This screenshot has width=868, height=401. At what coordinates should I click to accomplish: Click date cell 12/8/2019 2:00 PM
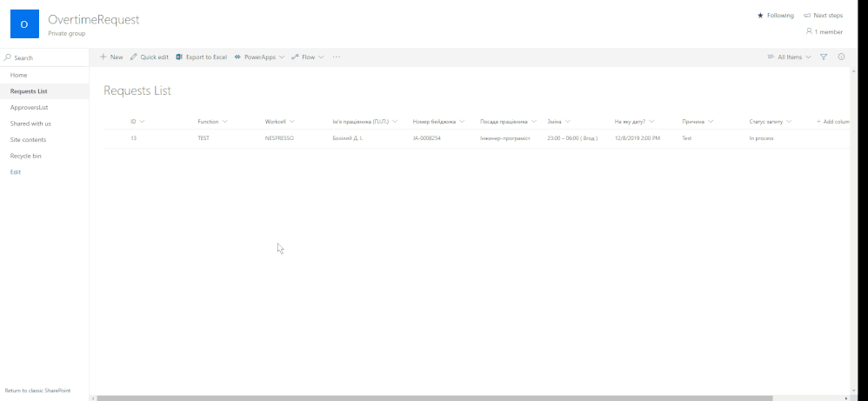click(638, 138)
